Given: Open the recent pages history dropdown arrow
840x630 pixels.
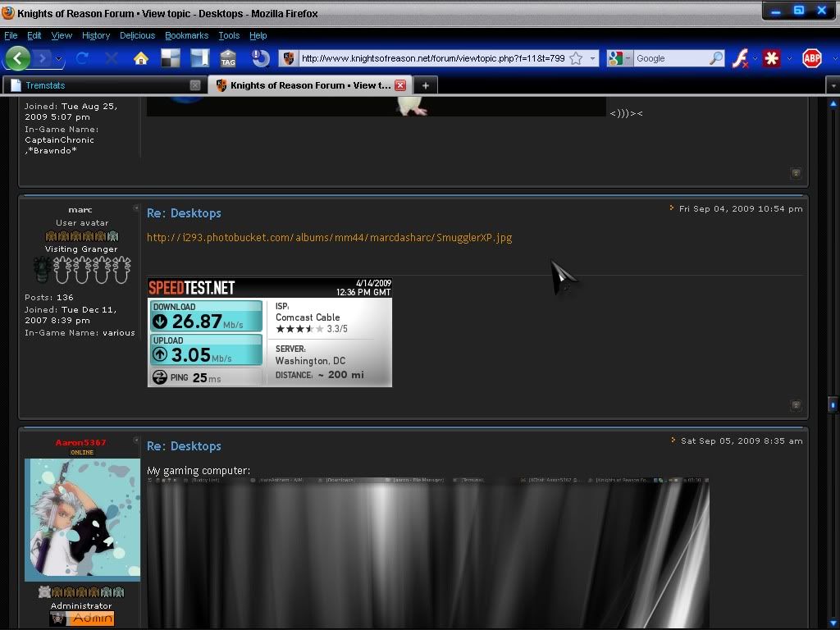Looking at the screenshot, I should point(58,58).
